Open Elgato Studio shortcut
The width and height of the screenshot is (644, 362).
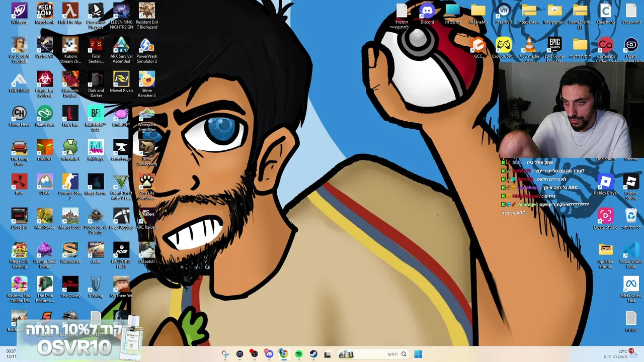(606, 219)
